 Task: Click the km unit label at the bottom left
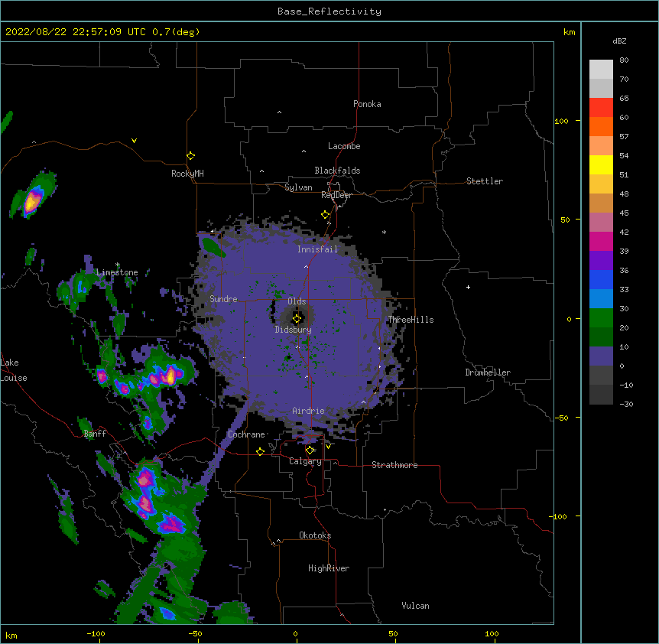[11, 635]
